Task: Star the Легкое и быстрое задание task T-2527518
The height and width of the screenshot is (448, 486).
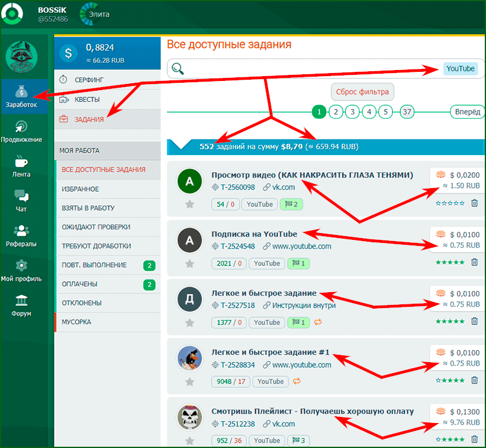Action: (x=190, y=323)
